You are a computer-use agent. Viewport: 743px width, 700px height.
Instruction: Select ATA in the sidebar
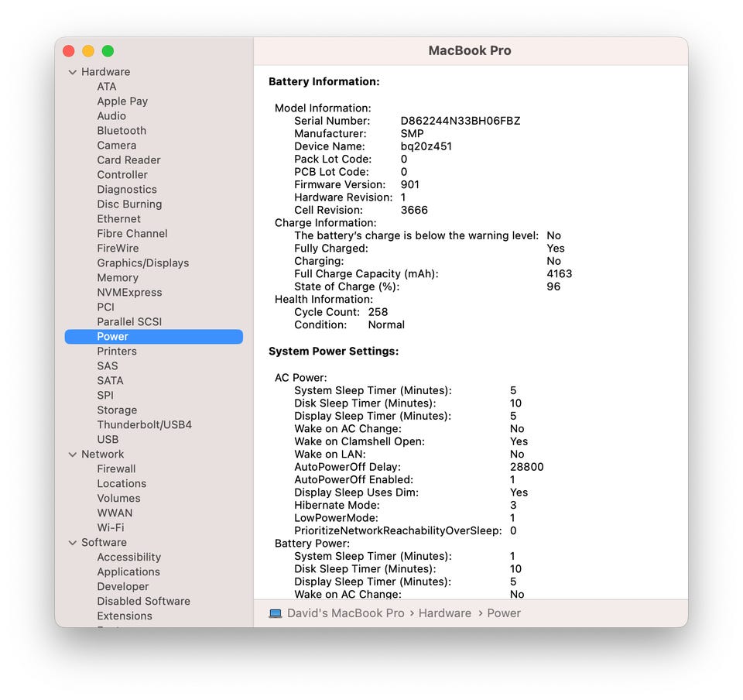107,87
